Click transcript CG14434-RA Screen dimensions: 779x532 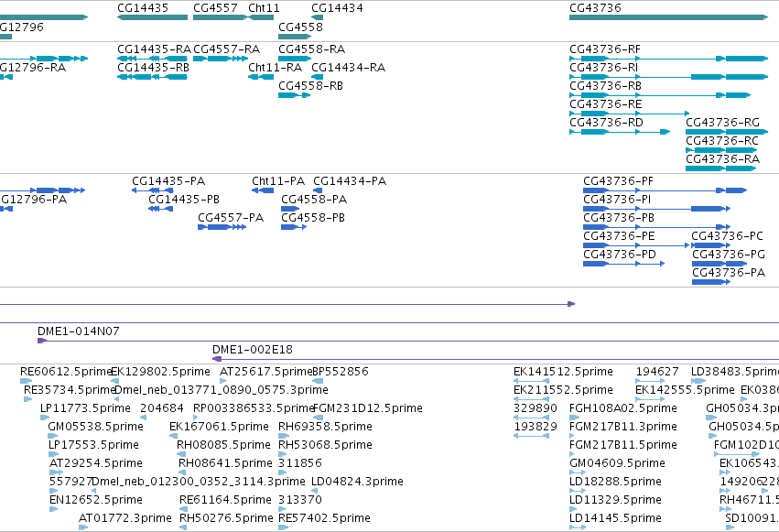[x=348, y=68]
